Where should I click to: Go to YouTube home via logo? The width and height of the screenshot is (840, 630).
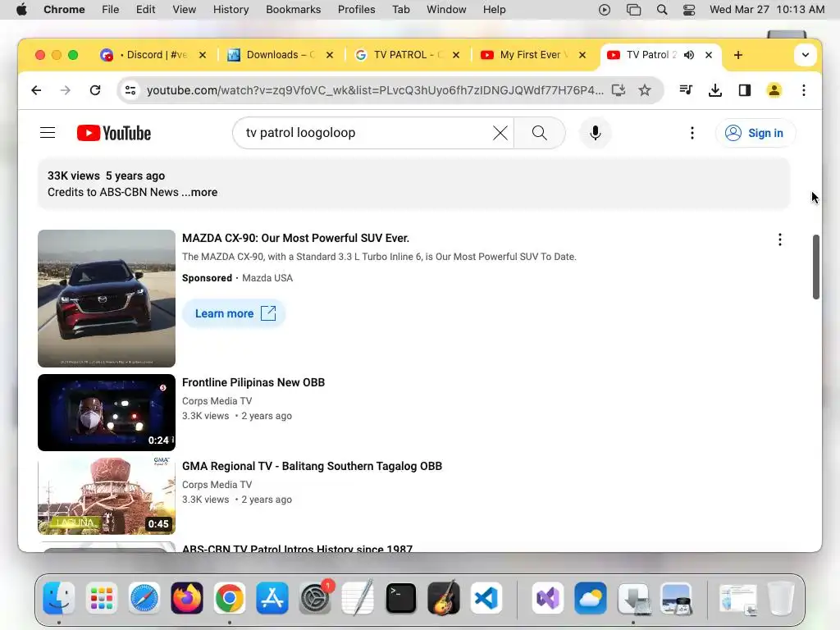click(x=113, y=133)
